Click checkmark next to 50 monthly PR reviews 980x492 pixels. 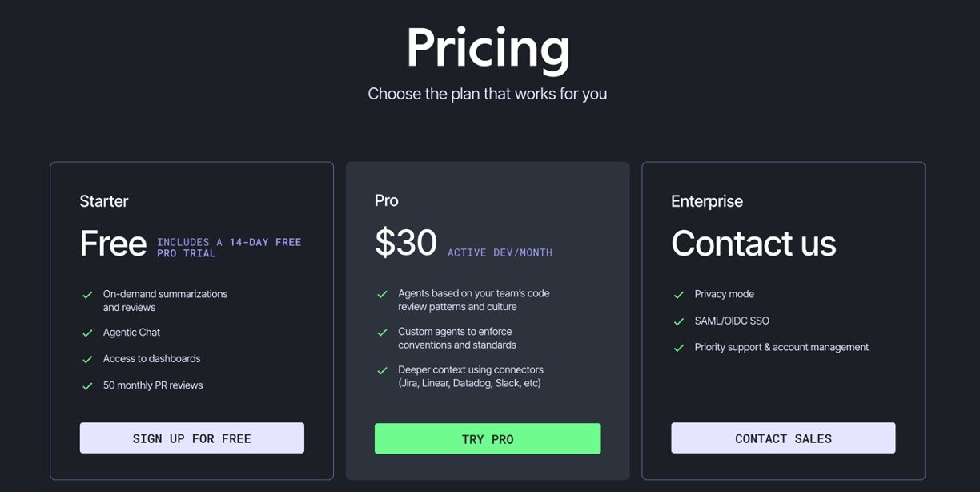click(x=88, y=386)
